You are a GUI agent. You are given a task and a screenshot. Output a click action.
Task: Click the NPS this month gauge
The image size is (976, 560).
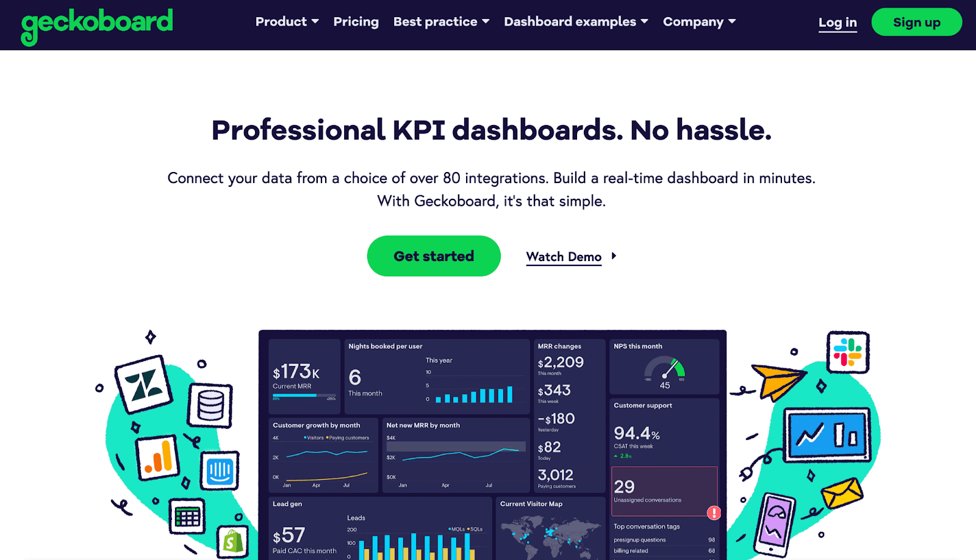tap(665, 370)
